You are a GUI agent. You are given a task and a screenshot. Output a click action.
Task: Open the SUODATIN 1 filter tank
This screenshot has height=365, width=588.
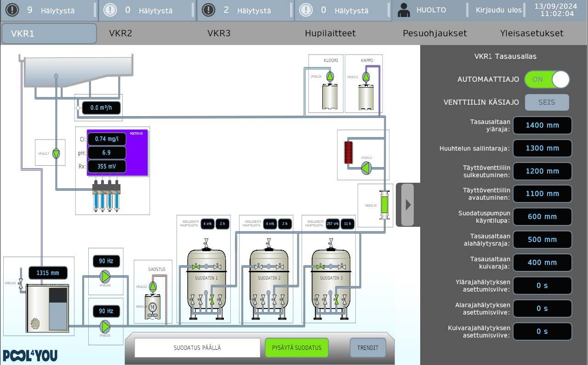[206, 283]
